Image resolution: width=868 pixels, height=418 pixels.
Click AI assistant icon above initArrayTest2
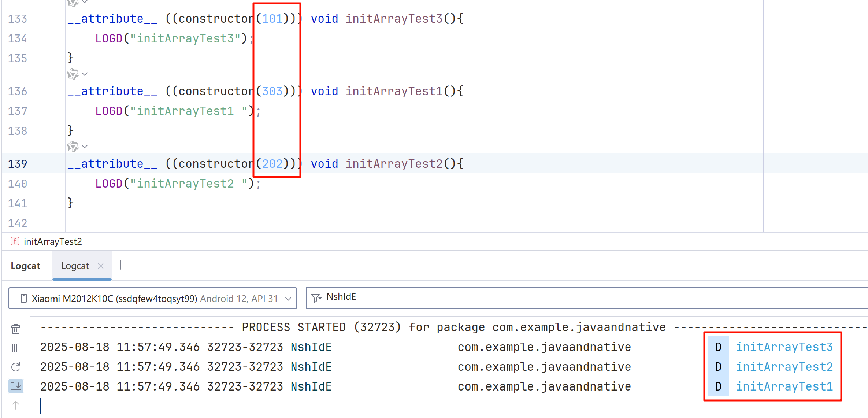click(x=73, y=147)
